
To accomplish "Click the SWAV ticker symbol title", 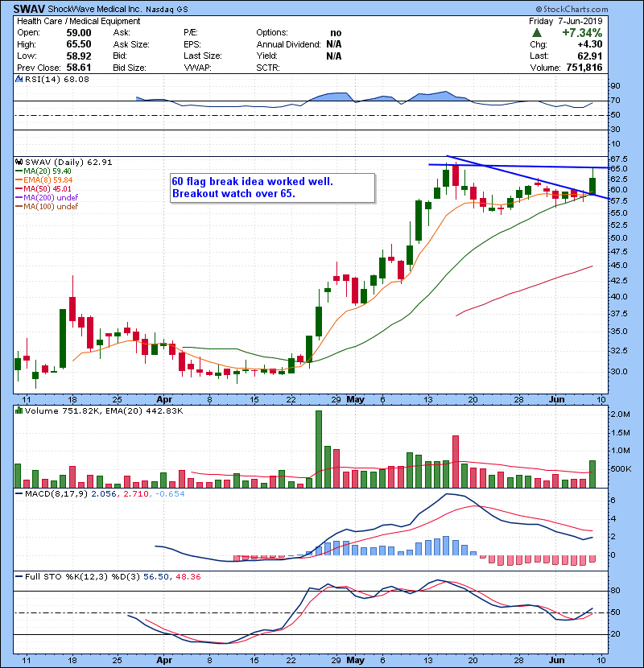I will click(x=29, y=9).
